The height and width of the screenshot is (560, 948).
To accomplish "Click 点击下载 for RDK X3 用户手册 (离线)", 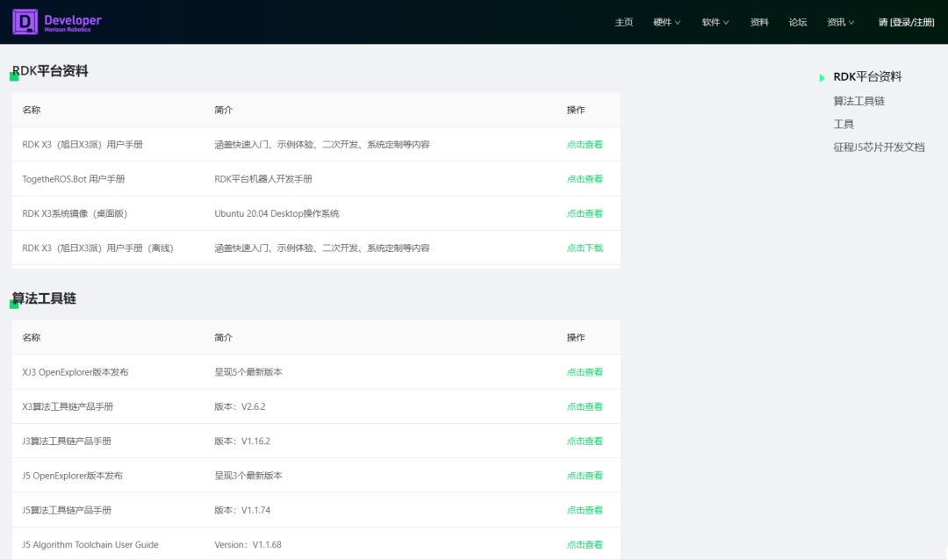I will pos(585,248).
